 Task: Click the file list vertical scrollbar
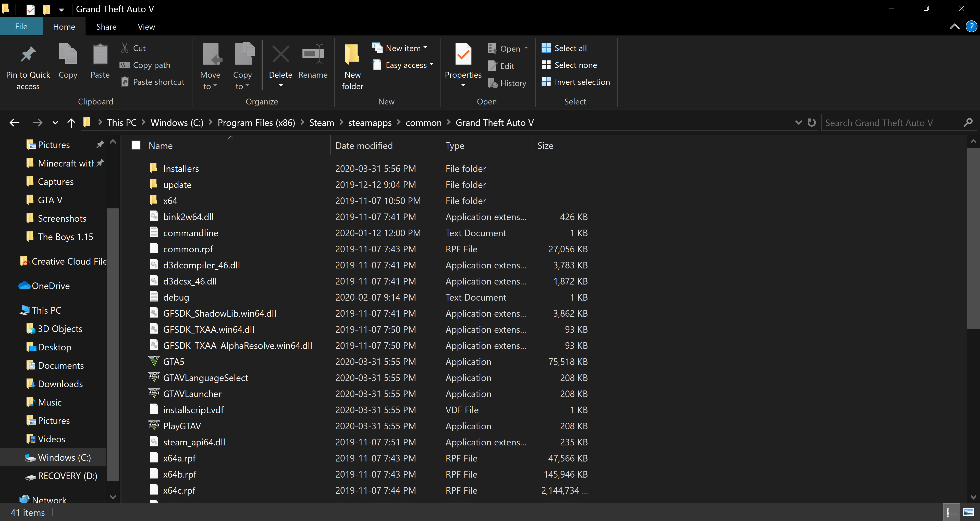(973, 238)
